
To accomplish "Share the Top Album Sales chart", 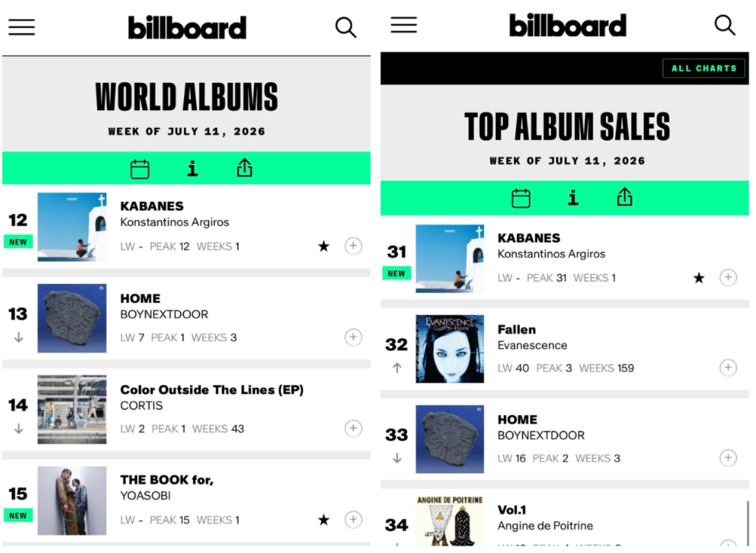I will [625, 197].
